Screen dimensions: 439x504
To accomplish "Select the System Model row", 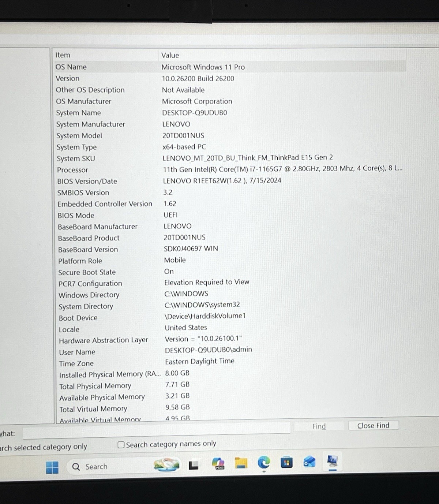I will pyautogui.click(x=230, y=135).
